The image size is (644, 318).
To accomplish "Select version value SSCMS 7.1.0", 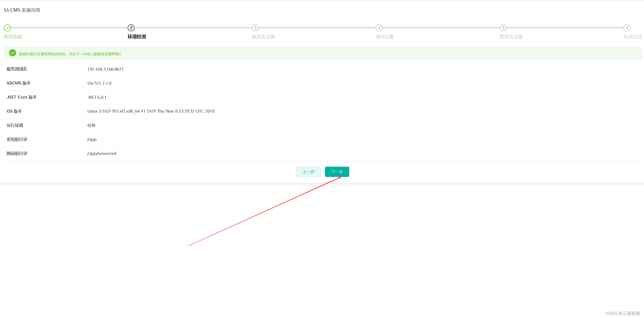I will click(x=99, y=83).
